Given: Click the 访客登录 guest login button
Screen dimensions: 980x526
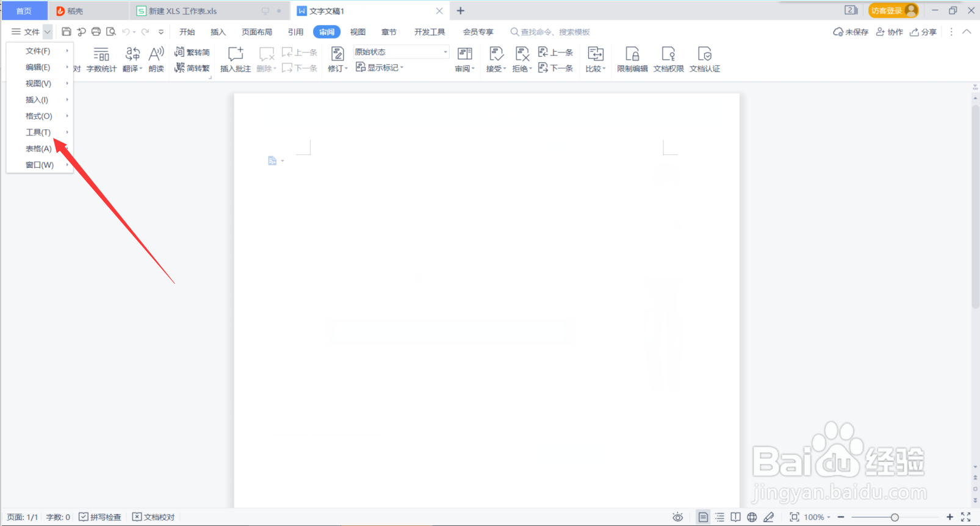Looking at the screenshot, I should [893, 10].
